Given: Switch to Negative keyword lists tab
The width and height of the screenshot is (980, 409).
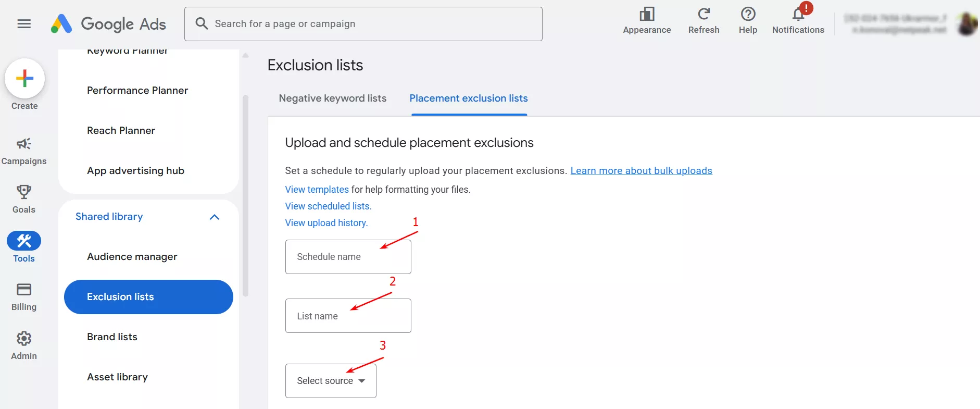Looking at the screenshot, I should point(332,98).
